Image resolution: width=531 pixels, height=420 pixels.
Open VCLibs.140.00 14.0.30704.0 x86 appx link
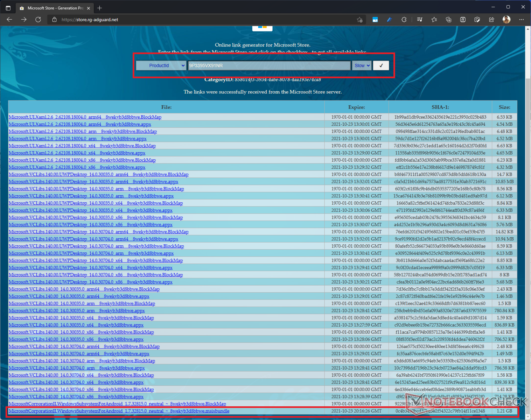pos(76,397)
